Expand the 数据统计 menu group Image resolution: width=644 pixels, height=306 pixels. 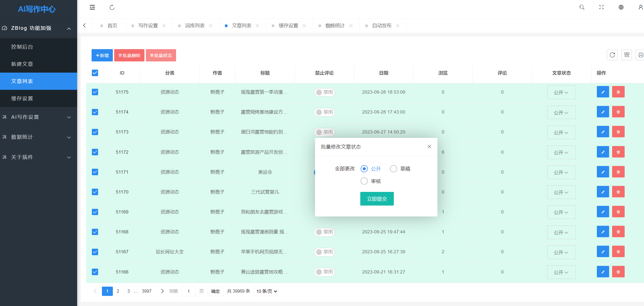(x=38, y=137)
